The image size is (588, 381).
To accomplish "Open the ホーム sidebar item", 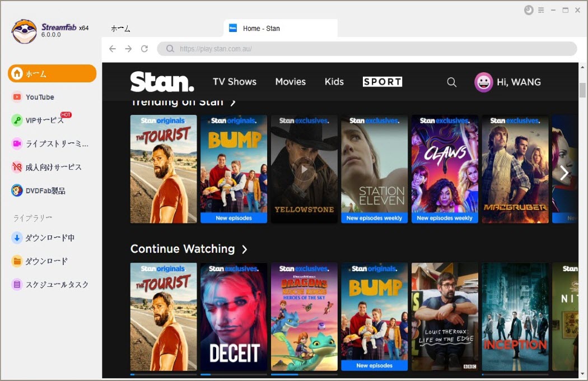I will point(52,73).
